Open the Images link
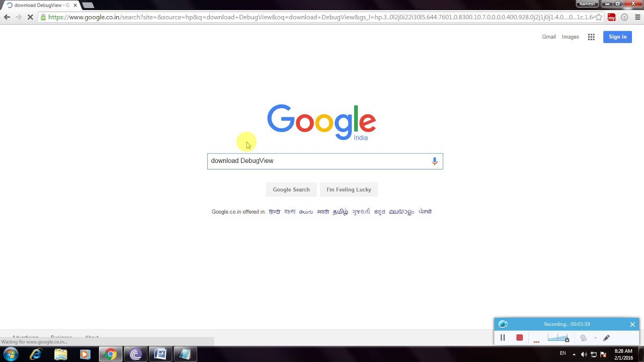 [570, 37]
